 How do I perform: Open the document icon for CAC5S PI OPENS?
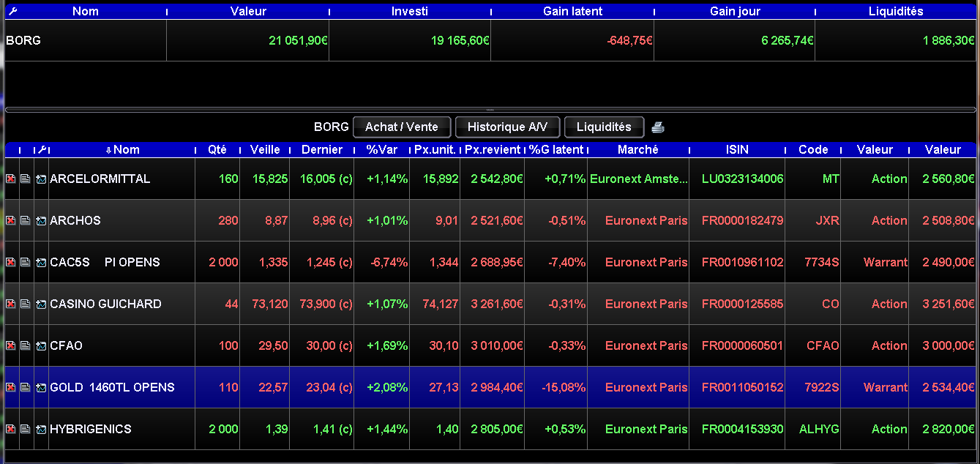tap(26, 263)
